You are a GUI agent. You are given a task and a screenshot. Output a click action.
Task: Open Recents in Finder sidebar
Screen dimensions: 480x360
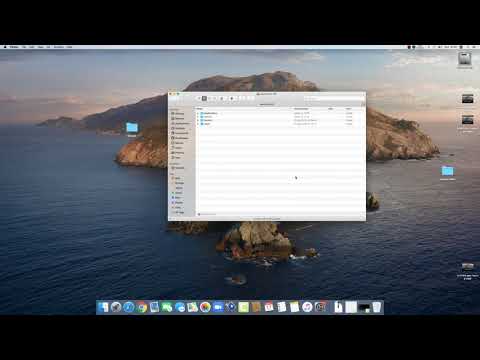coord(178,118)
